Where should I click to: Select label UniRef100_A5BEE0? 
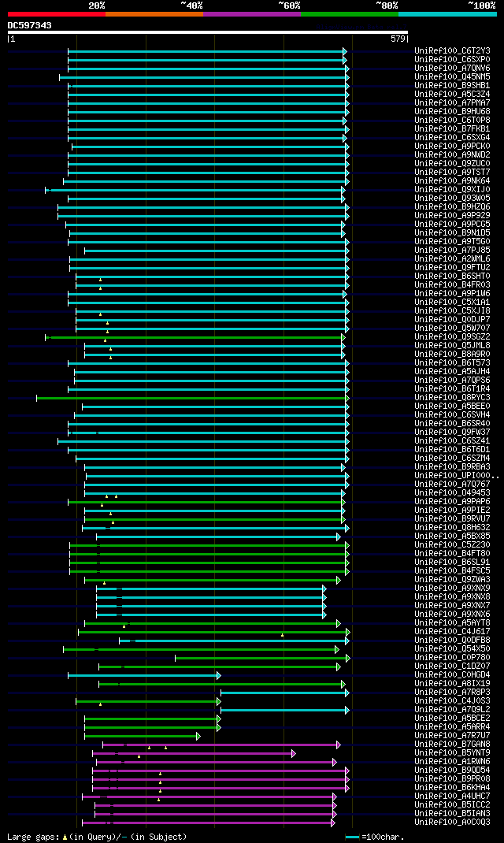[452, 407]
